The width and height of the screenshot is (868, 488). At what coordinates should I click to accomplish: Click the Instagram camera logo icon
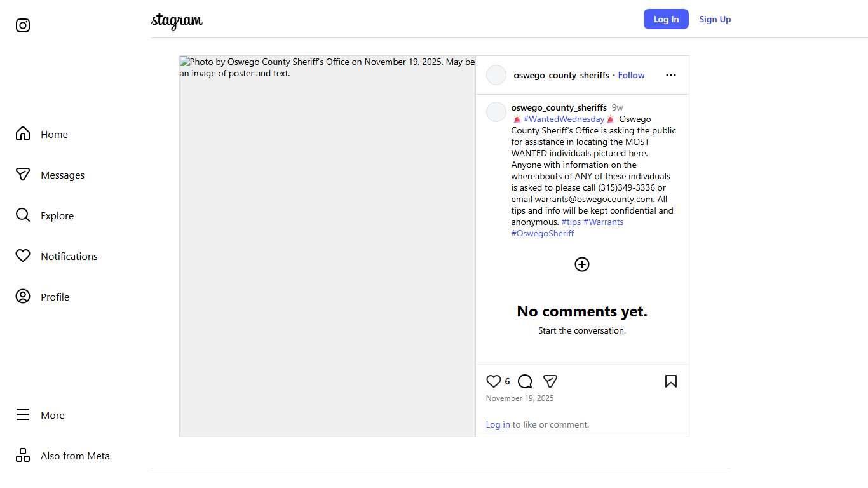click(23, 25)
